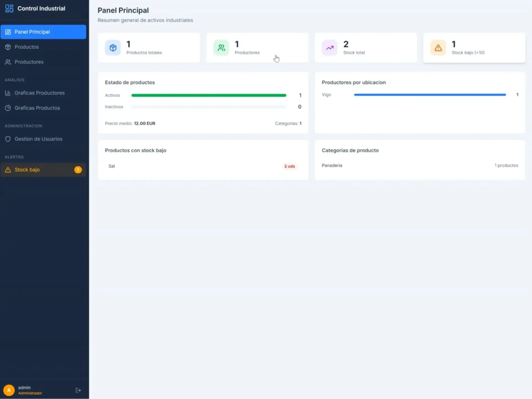
Task: Open Gestion de Usuarios administration page
Action: tap(38, 139)
